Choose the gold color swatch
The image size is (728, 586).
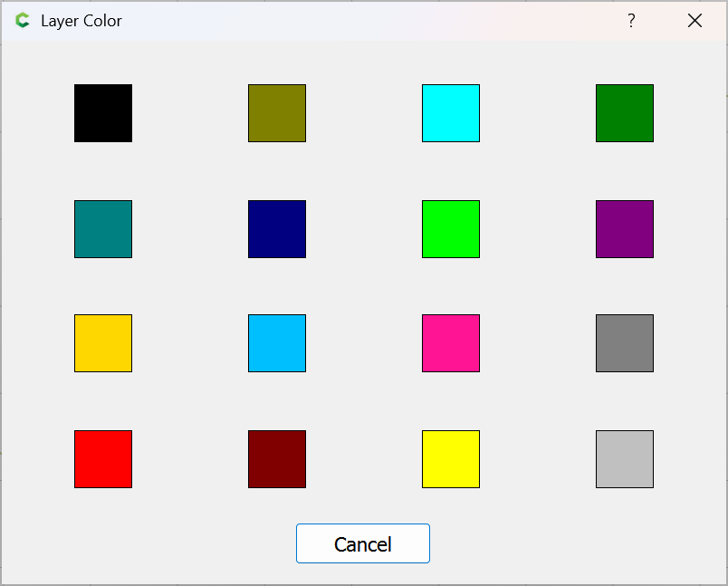(x=103, y=343)
